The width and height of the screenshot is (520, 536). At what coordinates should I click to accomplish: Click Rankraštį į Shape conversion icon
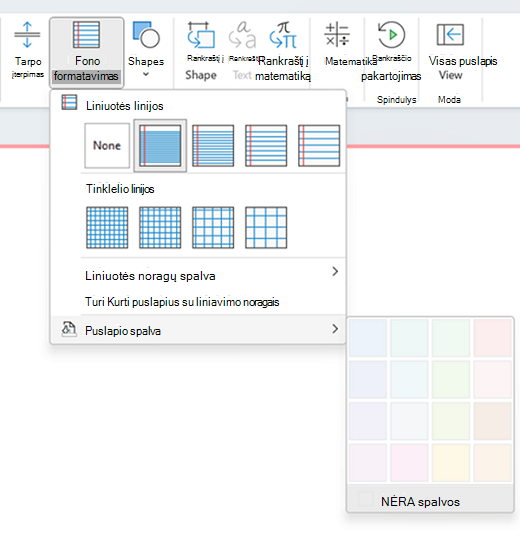(201, 35)
